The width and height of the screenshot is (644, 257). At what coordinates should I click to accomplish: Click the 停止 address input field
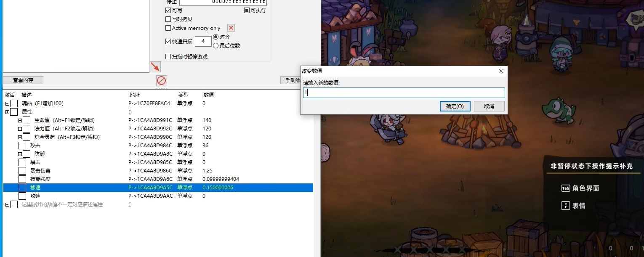(223, 2)
